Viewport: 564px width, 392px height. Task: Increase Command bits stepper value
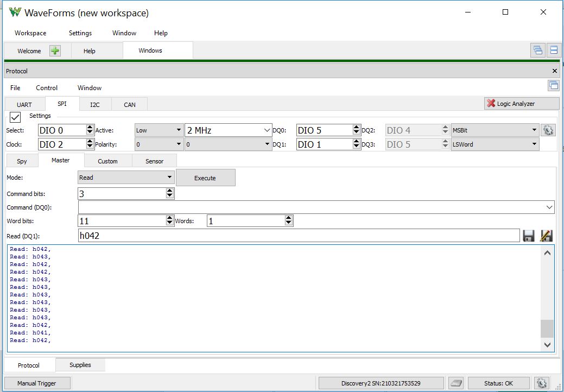(x=170, y=191)
